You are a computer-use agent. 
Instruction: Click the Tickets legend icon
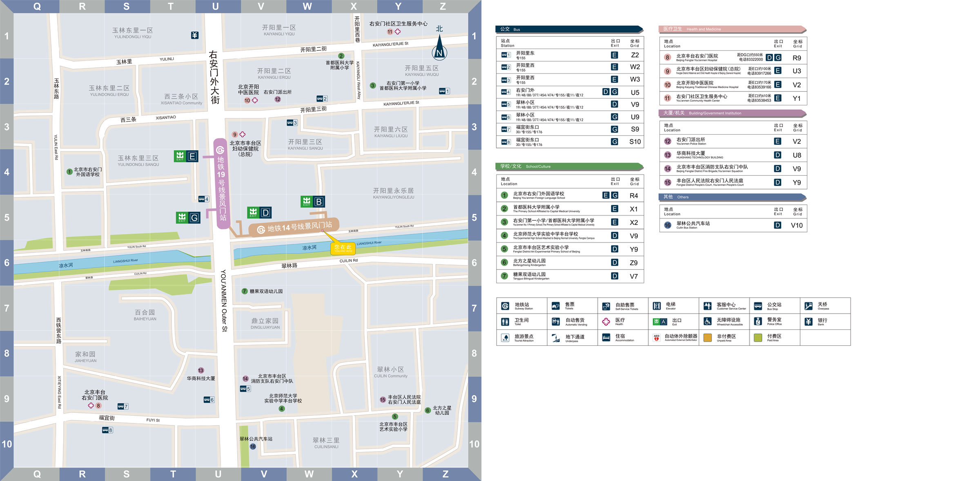tap(556, 306)
